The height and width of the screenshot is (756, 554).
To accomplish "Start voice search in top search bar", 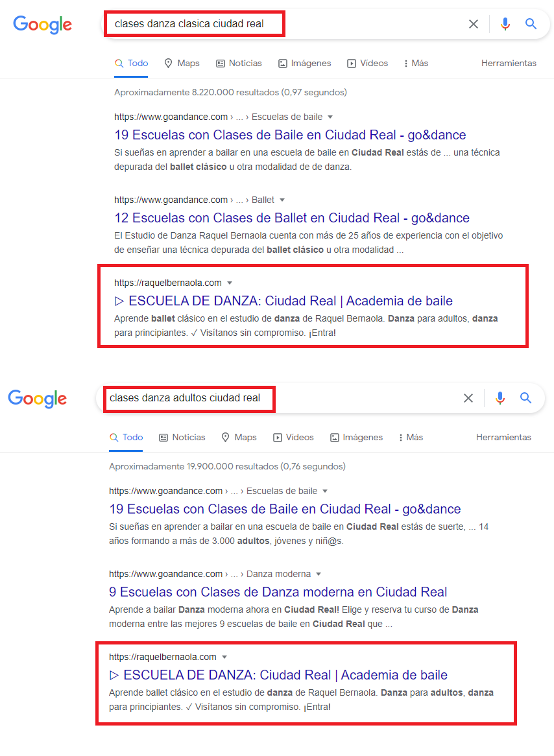I will [505, 23].
